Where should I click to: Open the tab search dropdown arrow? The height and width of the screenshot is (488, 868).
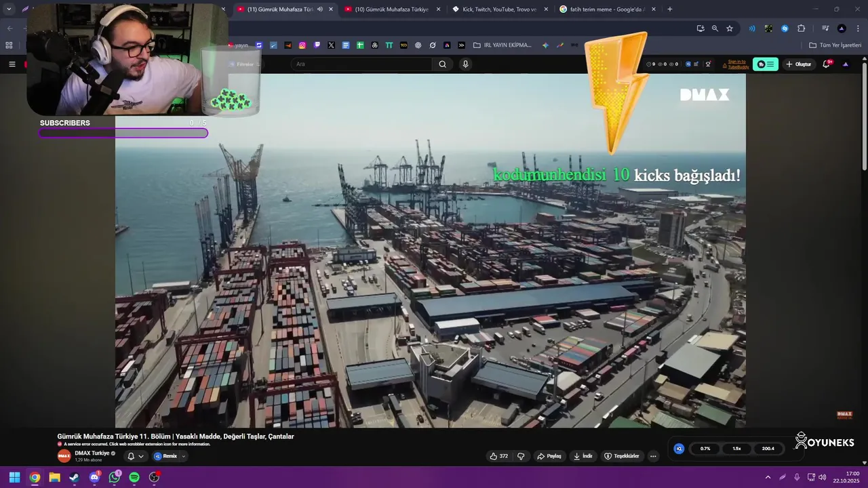pyautogui.click(x=9, y=9)
